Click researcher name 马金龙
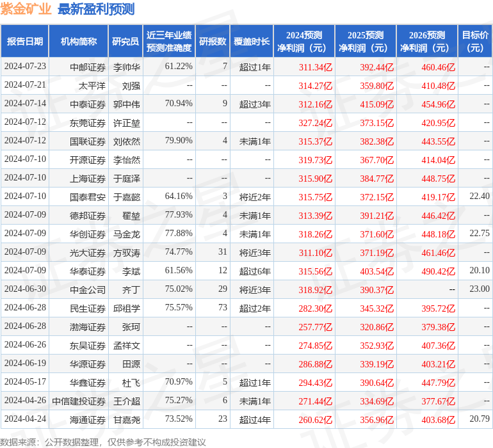Viewport: 493px width, 448px height. click(x=127, y=234)
